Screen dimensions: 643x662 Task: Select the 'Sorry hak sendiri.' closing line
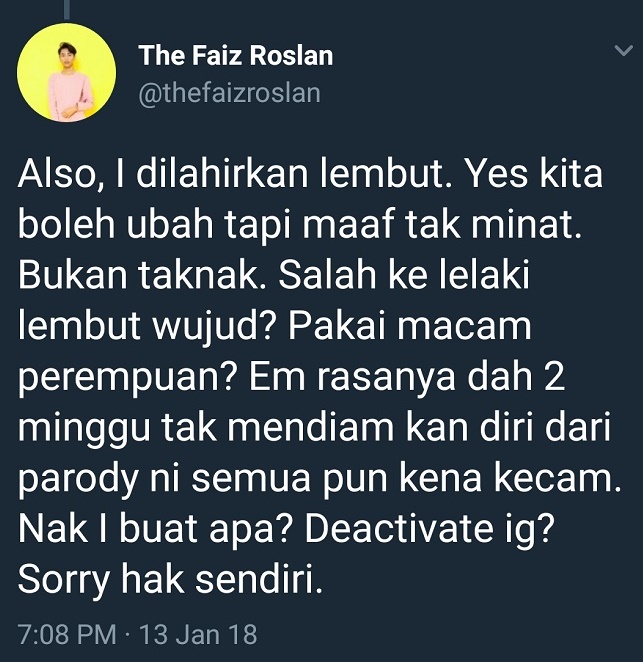click(170, 579)
